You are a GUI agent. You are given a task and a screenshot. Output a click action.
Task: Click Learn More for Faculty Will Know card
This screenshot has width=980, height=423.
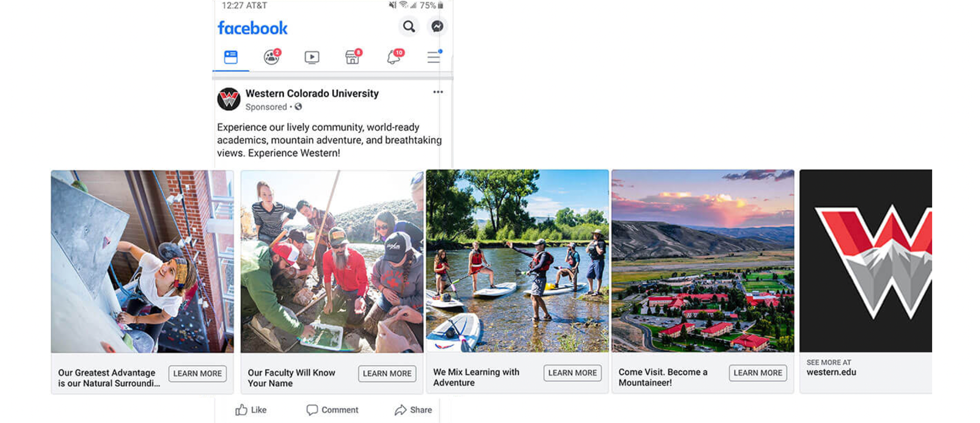point(387,374)
